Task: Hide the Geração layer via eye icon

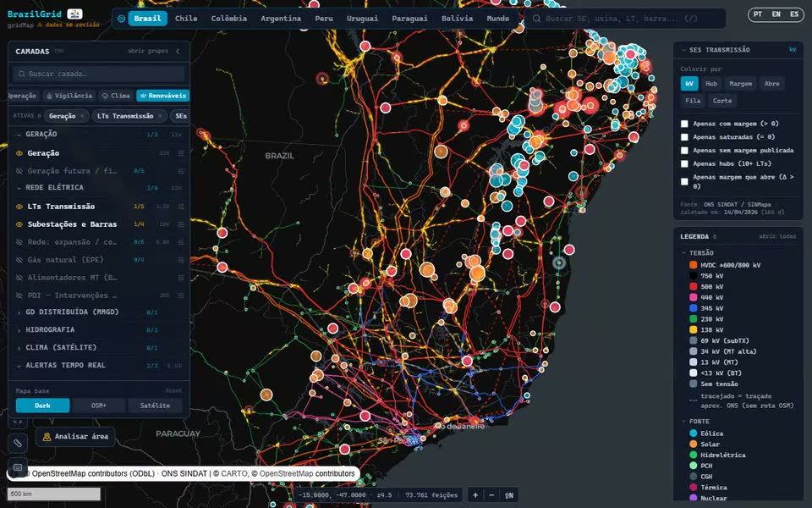Action: coord(19,153)
